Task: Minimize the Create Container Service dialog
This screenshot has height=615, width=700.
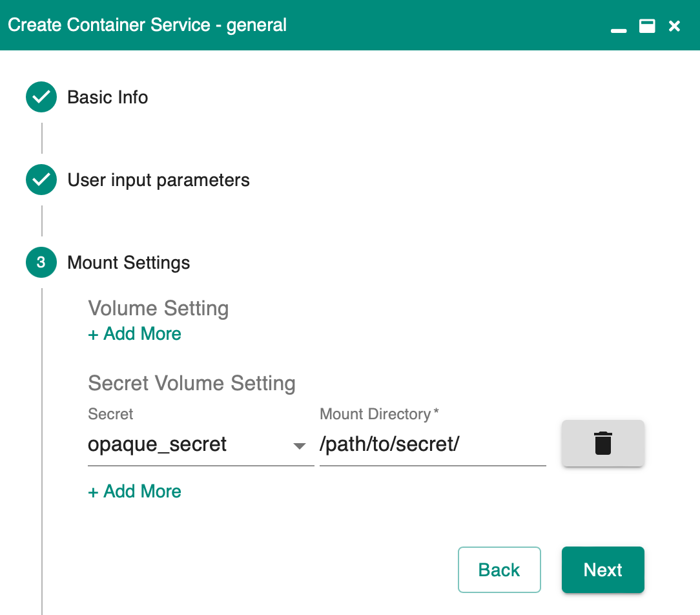Action: pos(619,30)
